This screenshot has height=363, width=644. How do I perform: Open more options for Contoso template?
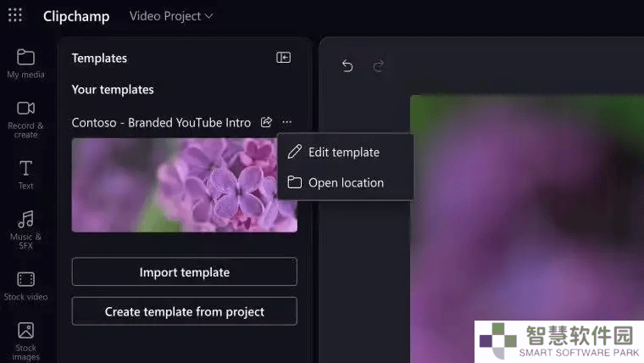(x=286, y=122)
